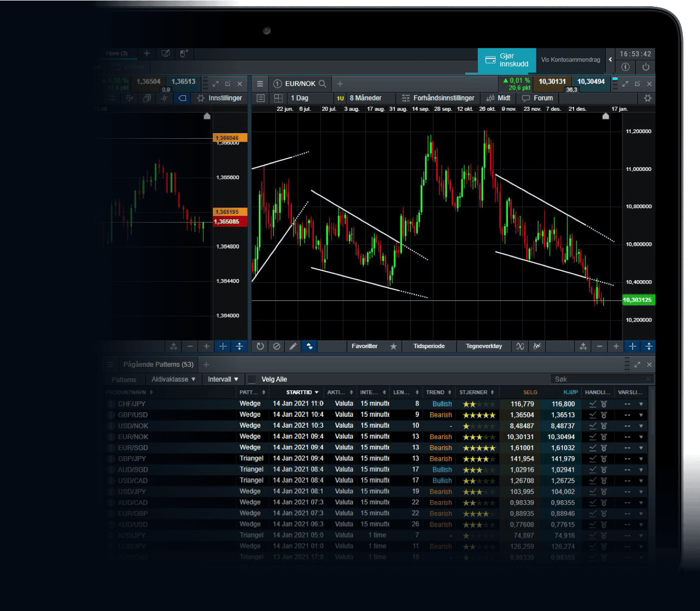Toggle the Velg Alle checkbox
Image resolution: width=700 pixels, height=611 pixels.
tap(252, 380)
